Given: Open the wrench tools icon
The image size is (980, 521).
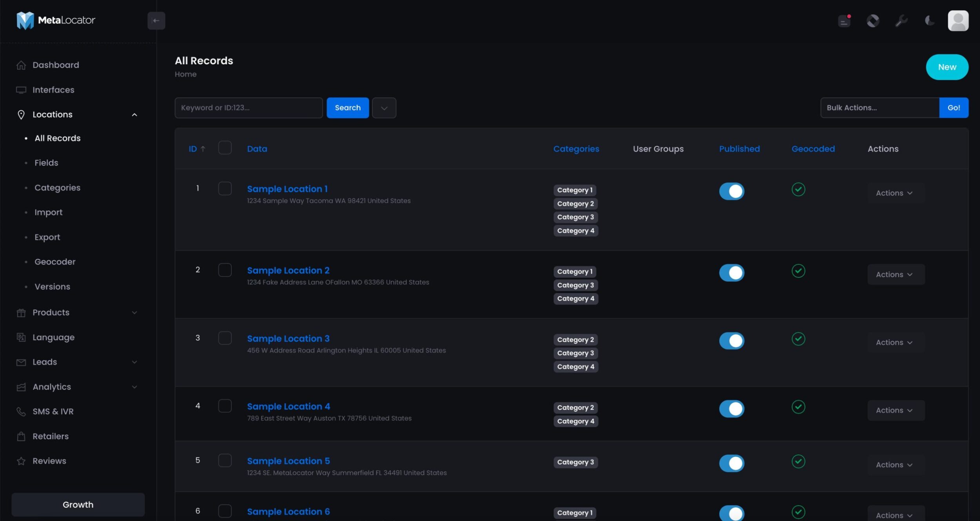Looking at the screenshot, I should (x=901, y=21).
